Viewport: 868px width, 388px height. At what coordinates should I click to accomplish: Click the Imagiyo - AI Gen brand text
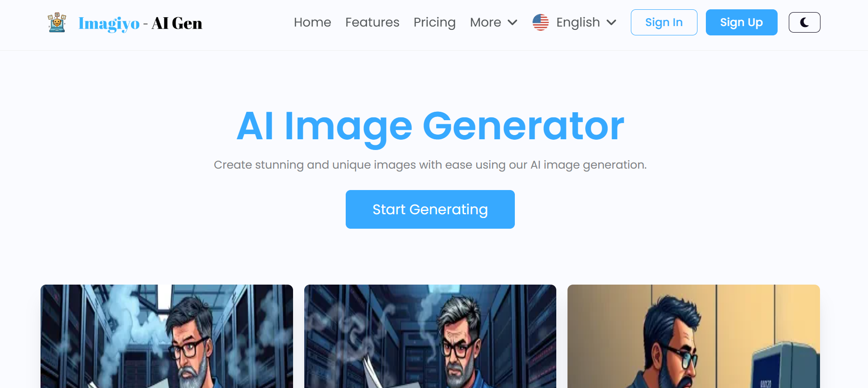coord(140,23)
